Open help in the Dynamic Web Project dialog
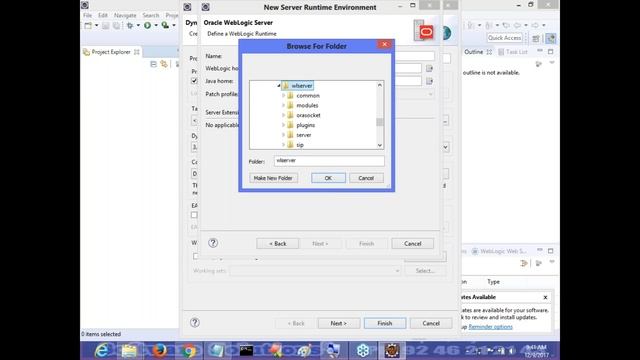This screenshot has width=640, height=360. 195,322
